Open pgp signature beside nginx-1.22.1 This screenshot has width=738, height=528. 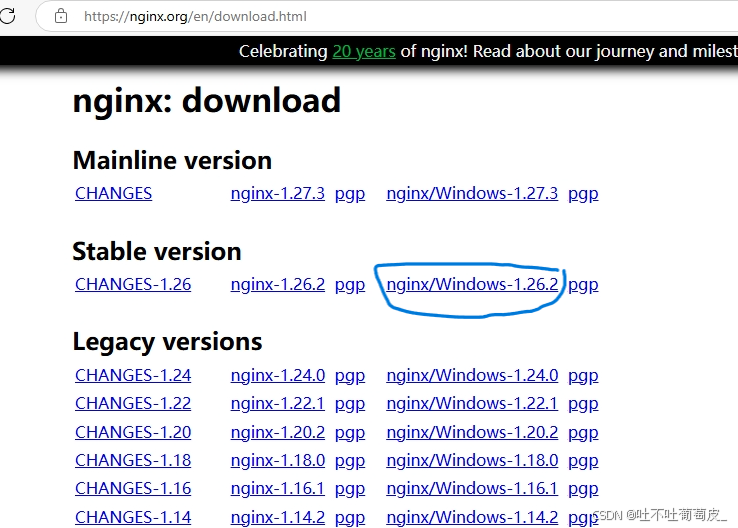tap(350, 404)
